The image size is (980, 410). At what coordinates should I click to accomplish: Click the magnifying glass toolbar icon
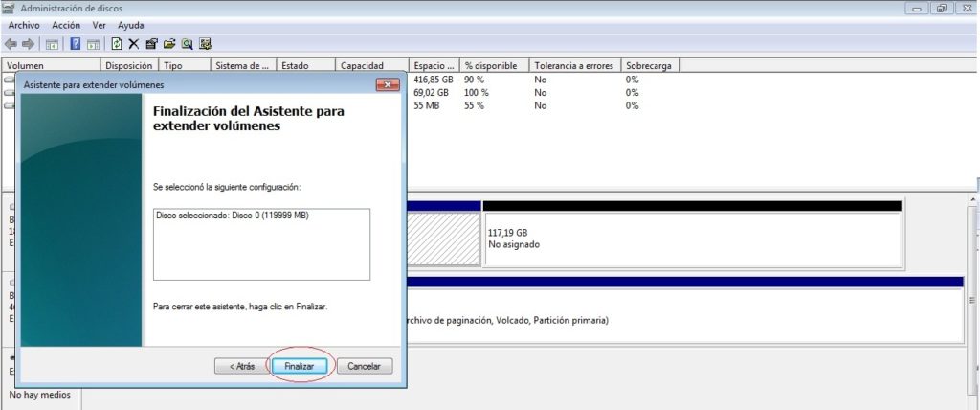[x=188, y=44]
